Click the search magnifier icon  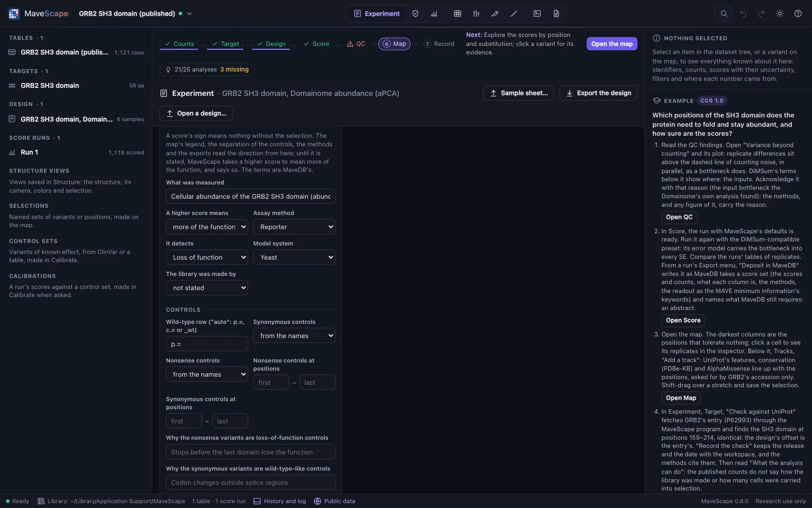click(x=723, y=13)
